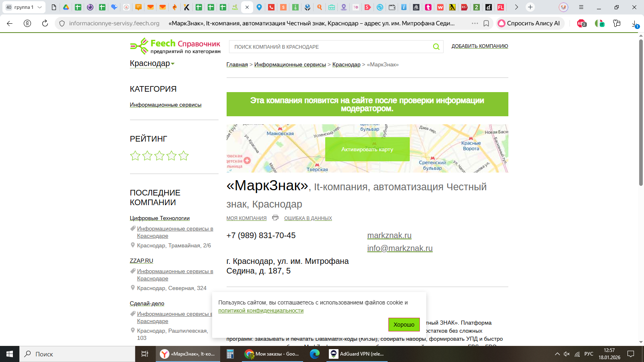Screen dimensions: 644x362
Task: Open the Italian flag translator extension
Action: (x=600, y=23)
